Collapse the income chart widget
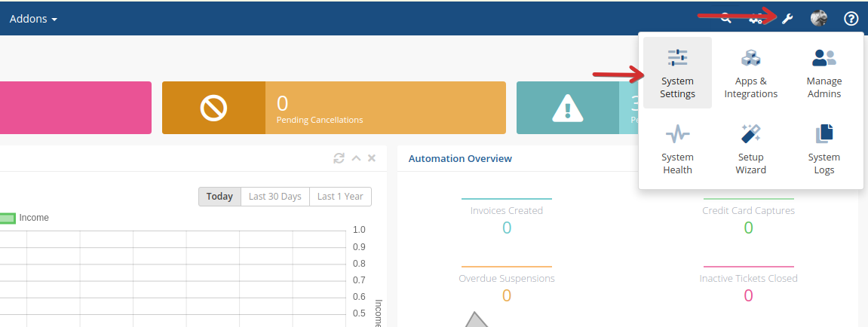Viewport: 868px width, 327px height. (x=356, y=158)
